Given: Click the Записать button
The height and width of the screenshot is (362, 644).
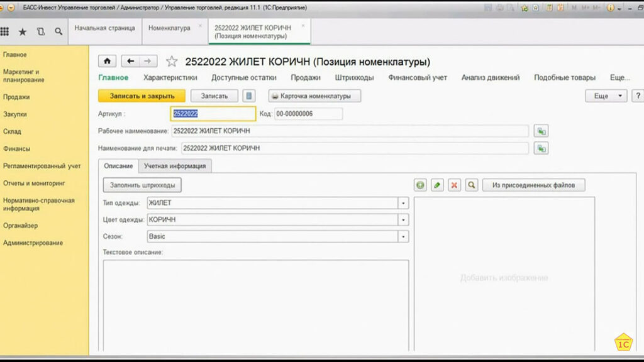Looking at the screenshot, I should (214, 96).
